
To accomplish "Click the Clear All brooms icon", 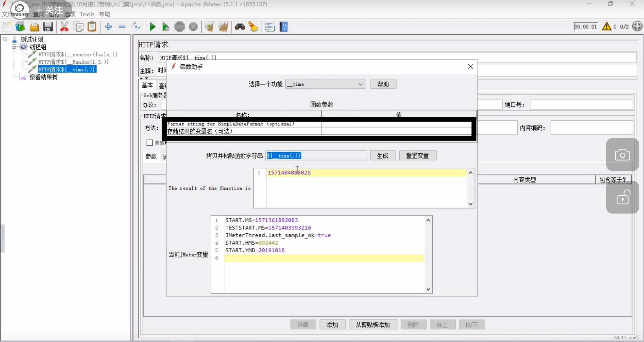I will 223,27.
